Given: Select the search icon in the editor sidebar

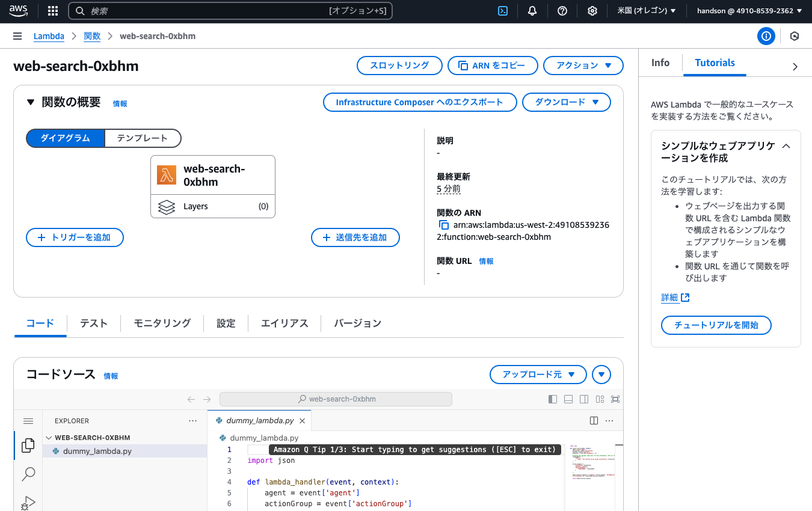Looking at the screenshot, I should click(x=28, y=474).
